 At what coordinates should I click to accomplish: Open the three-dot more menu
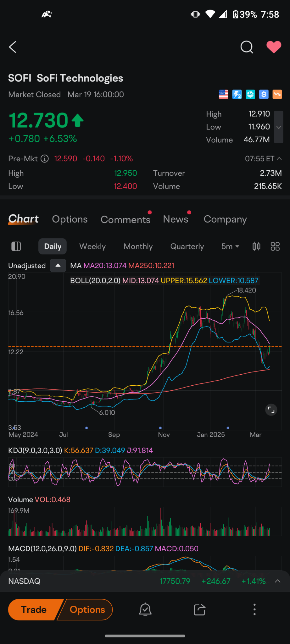pyautogui.click(x=254, y=609)
